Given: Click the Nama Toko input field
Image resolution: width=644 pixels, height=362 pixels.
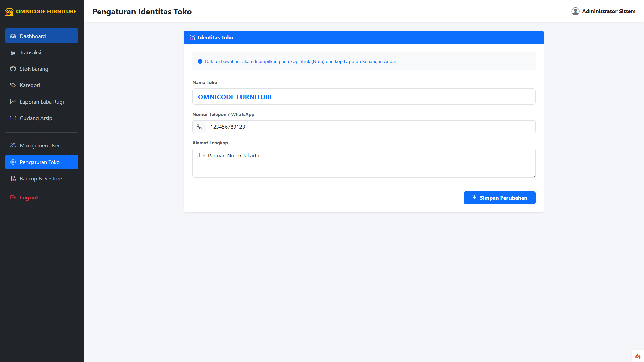Looking at the screenshot, I should 364,97.
